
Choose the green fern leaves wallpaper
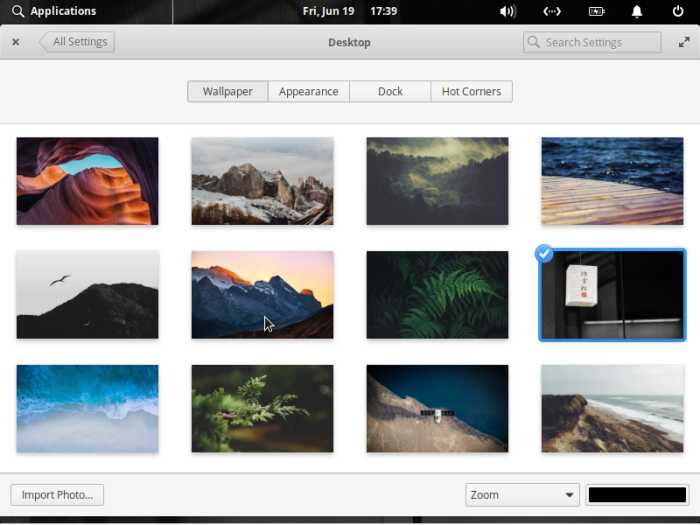click(x=437, y=294)
